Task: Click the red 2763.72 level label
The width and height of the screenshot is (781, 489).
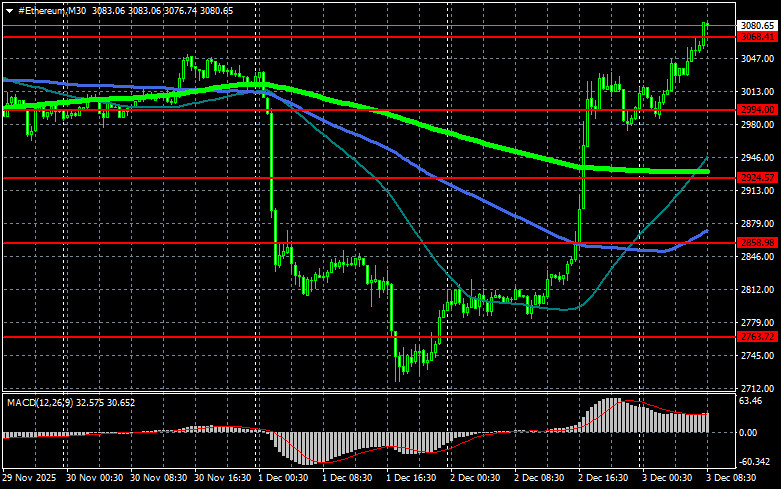Action: [757, 337]
